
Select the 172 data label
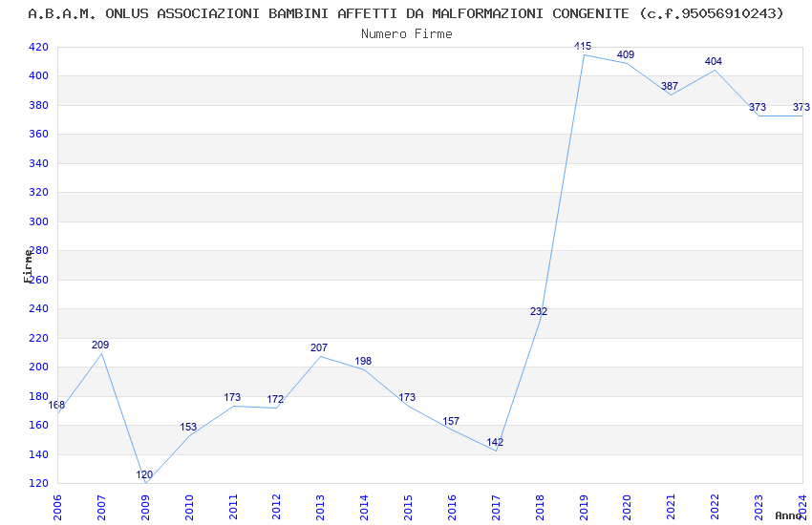point(275,399)
